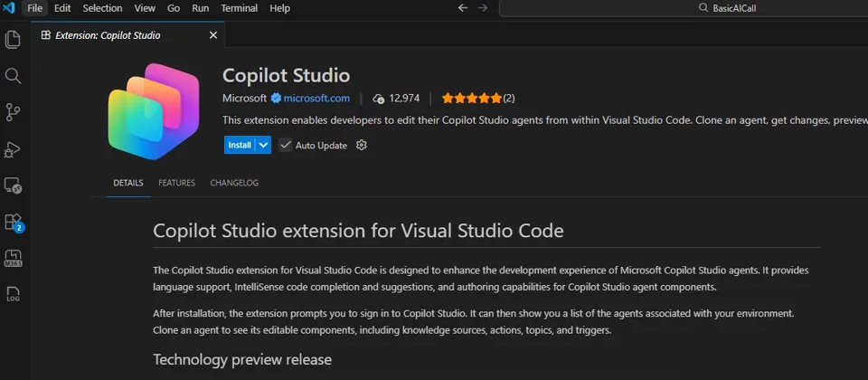This screenshot has height=380, width=868.
Task: Click the extension settings gear icon
Action: (362, 145)
